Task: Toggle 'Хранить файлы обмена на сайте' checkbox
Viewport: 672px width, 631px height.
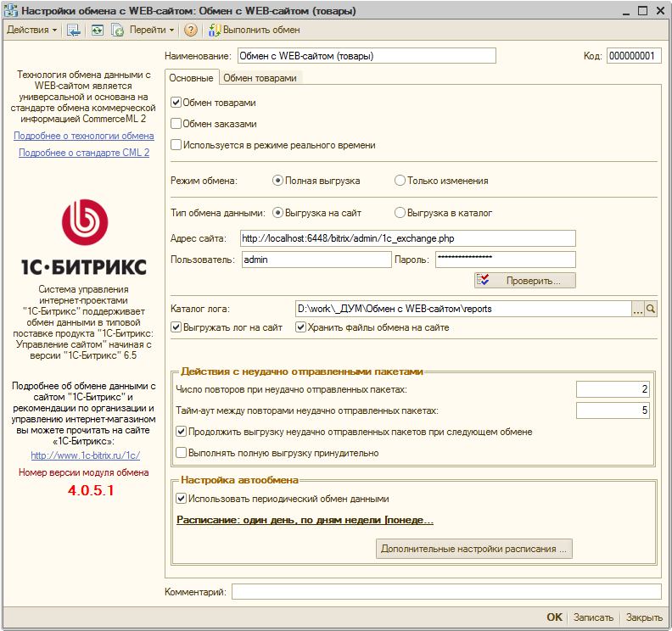Action: (x=300, y=327)
